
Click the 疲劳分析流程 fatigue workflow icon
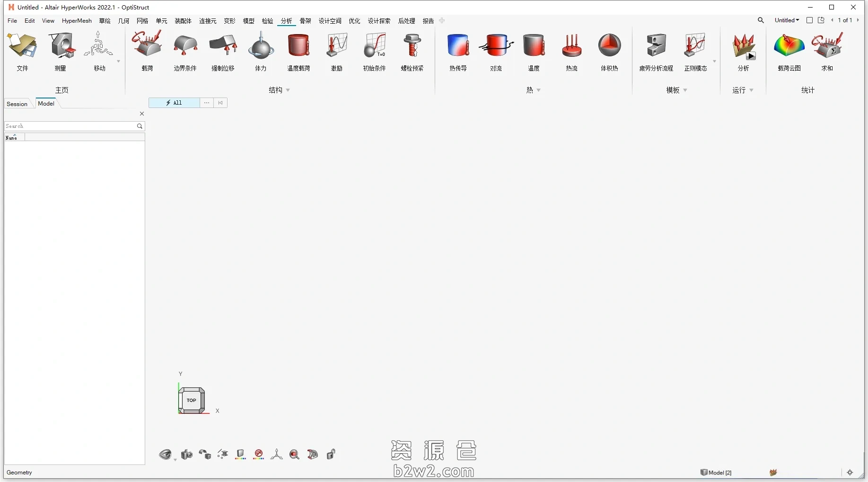click(x=656, y=46)
